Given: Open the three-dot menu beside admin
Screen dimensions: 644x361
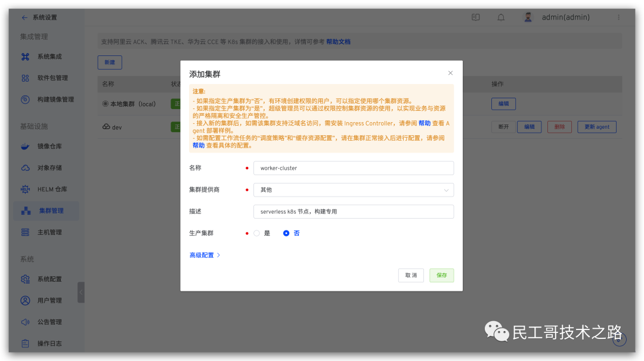Looking at the screenshot, I should (618, 17).
